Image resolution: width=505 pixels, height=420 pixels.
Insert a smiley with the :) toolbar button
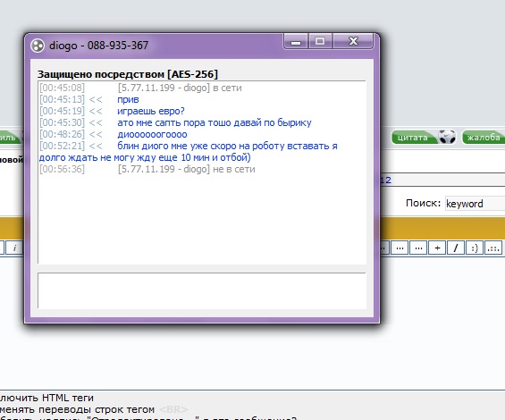coord(475,248)
